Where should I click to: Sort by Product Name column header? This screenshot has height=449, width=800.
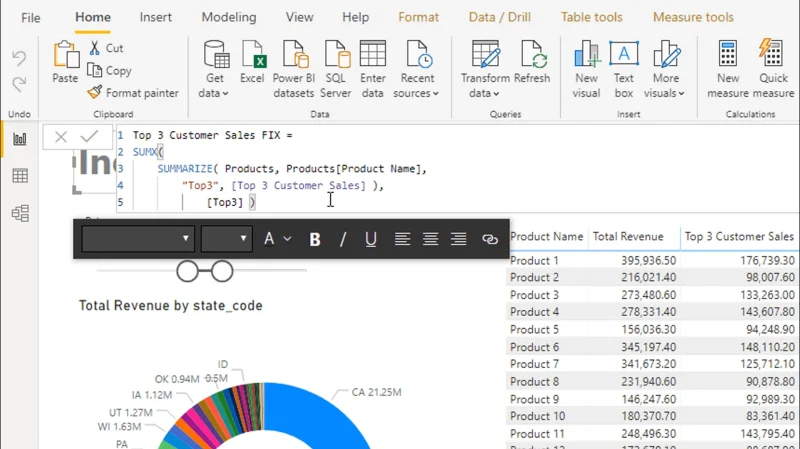pos(546,237)
